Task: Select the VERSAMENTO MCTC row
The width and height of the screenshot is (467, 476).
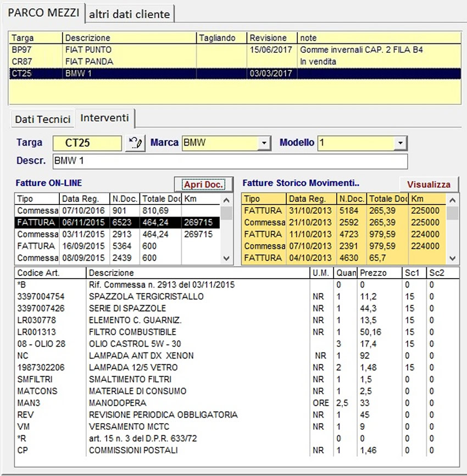Action: pos(237,427)
